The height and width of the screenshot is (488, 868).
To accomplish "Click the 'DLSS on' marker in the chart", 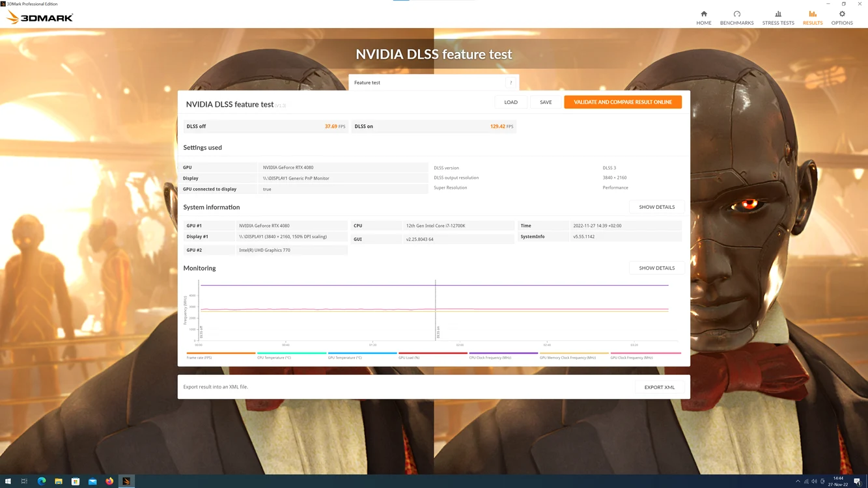I will pos(438,332).
